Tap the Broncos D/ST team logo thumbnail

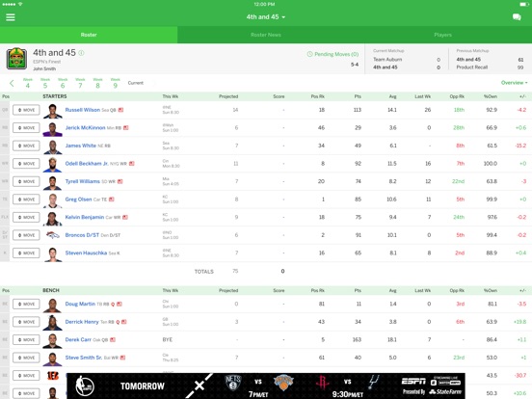coord(53,235)
